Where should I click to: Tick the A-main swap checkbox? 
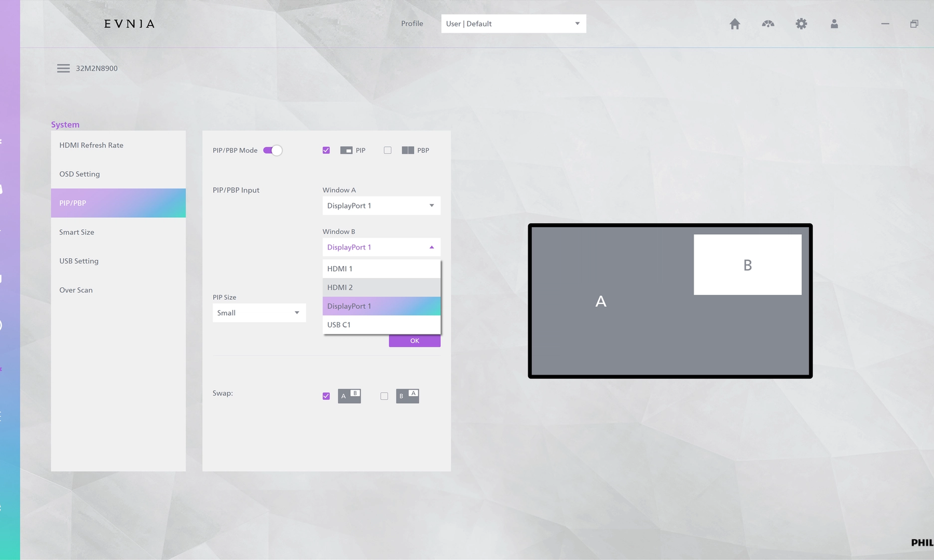[326, 396]
